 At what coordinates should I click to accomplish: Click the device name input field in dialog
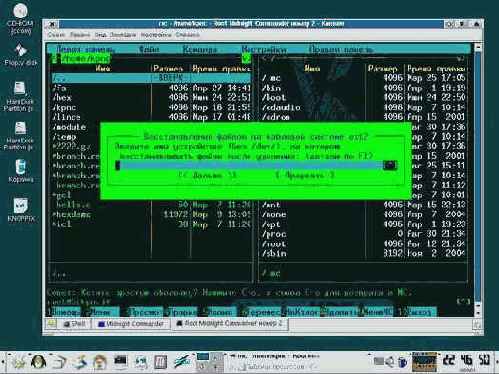(250, 165)
